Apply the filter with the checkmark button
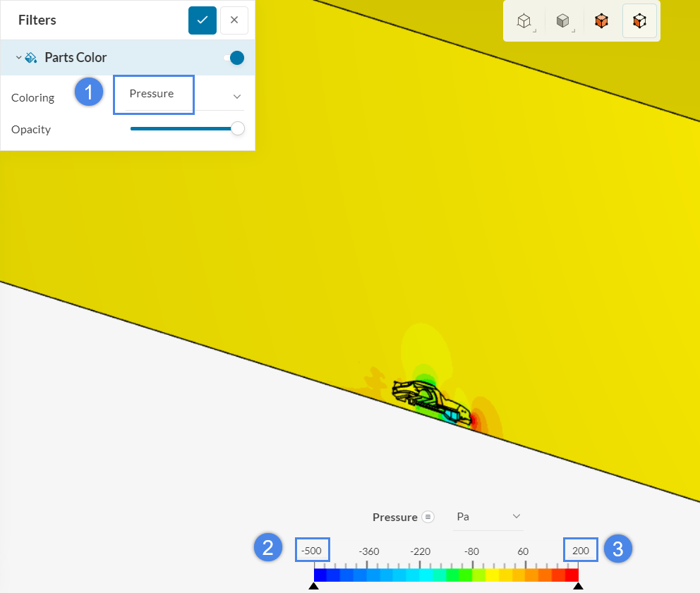The image size is (700, 593). pyautogui.click(x=203, y=20)
